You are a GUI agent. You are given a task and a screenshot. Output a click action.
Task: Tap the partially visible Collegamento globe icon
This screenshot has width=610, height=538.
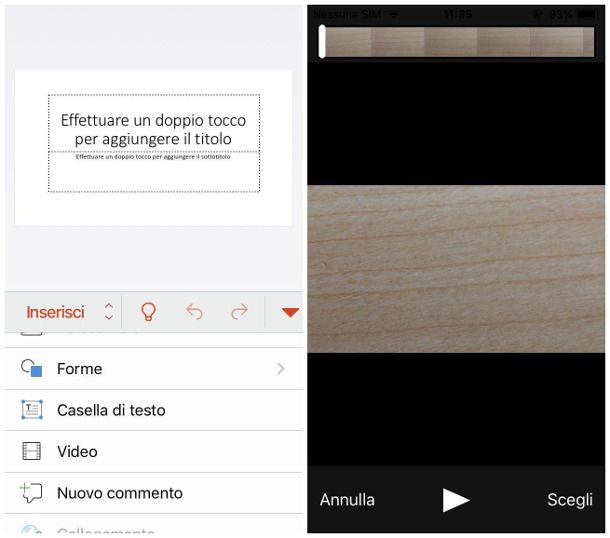tap(32, 531)
